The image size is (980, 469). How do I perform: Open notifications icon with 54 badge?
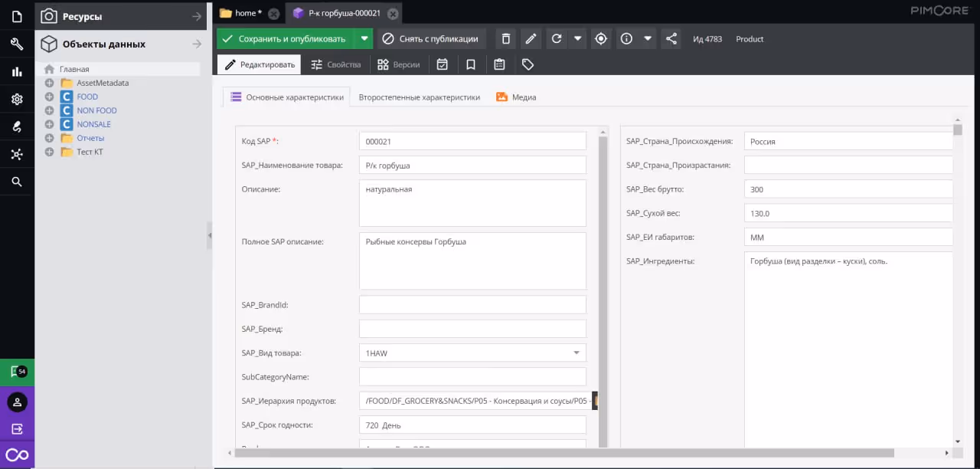[17, 372]
